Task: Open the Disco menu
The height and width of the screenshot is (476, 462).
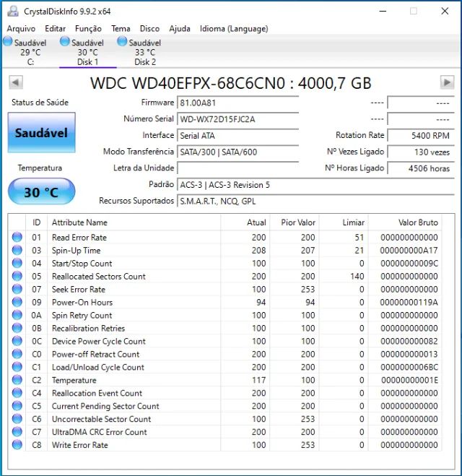Action: click(149, 29)
